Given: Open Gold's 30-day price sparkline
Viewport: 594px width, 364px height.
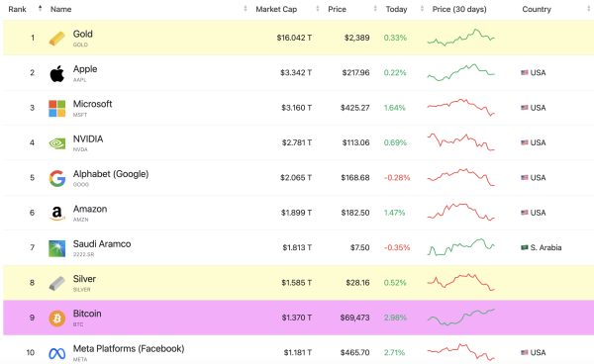Looking at the screenshot, I should [x=460, y=38].
